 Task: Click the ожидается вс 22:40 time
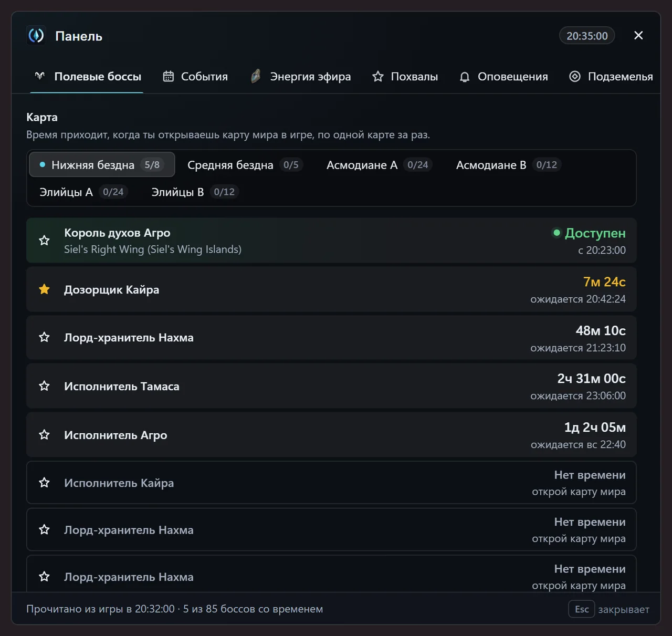tap(578, 444)
